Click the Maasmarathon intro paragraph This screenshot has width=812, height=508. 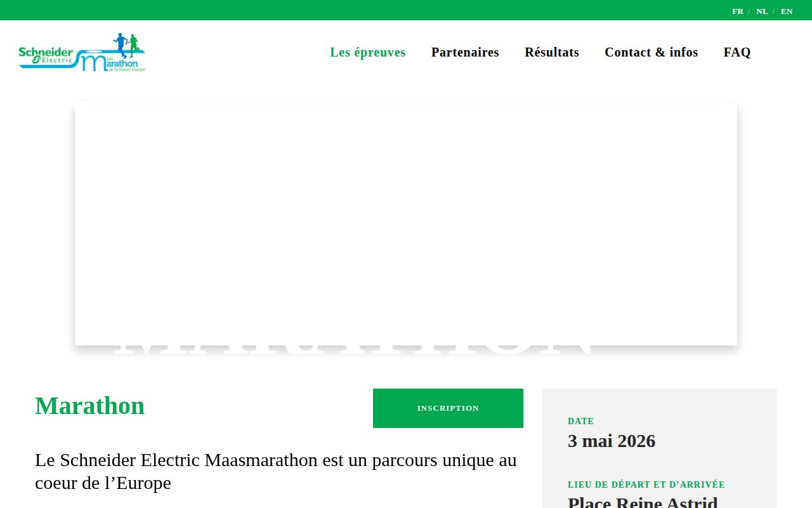pyautogui.click(x=276, y=471)
